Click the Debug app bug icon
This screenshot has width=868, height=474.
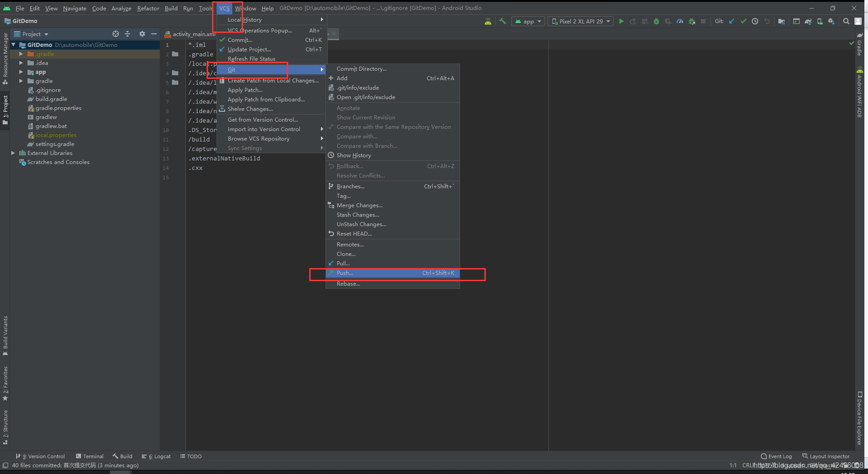click(x=656, y=21)
